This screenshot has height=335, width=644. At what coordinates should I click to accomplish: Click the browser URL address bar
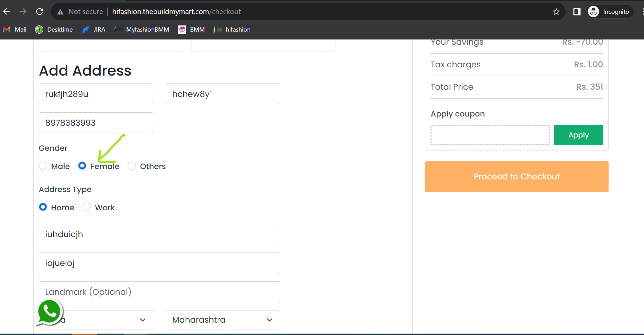(308, 12)
